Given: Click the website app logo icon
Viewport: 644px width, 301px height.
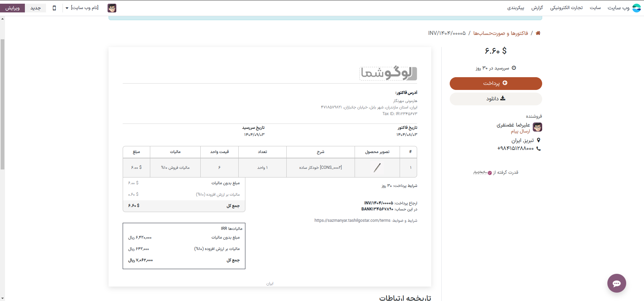Looking at the screenshot, I should 637,8.
